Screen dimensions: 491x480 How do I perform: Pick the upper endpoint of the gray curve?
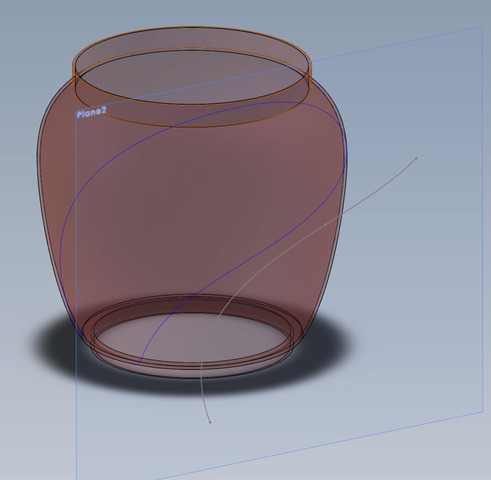416,158
